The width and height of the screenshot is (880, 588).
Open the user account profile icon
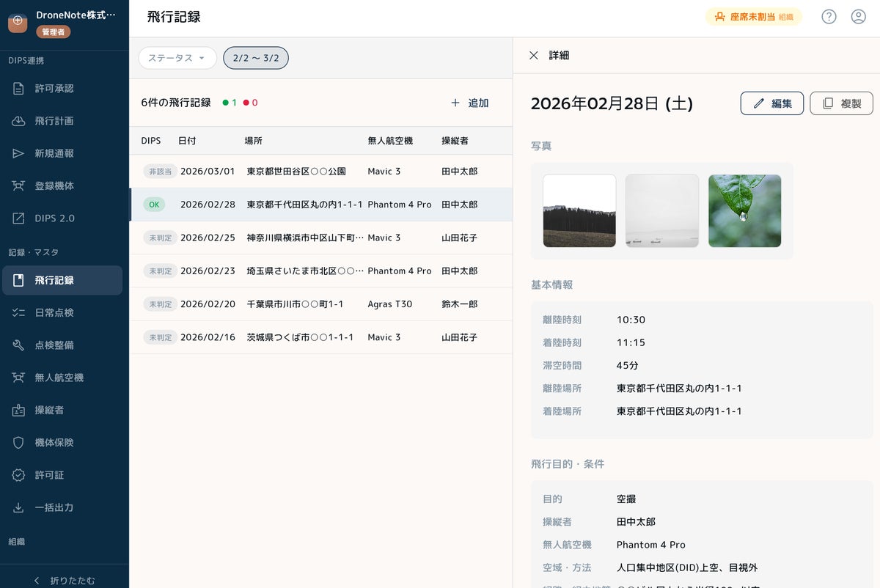coord(858,17)
